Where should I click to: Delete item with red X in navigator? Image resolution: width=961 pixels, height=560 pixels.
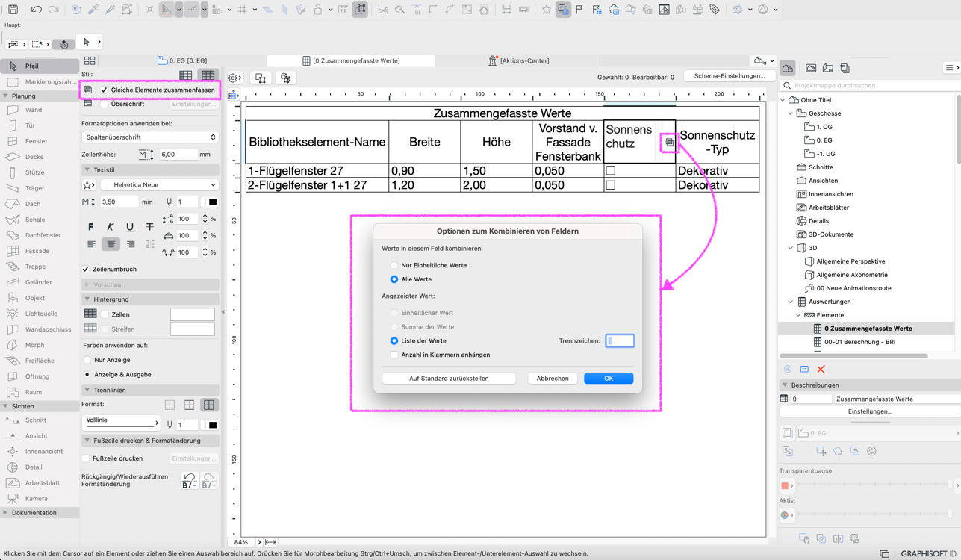point(821,370)
